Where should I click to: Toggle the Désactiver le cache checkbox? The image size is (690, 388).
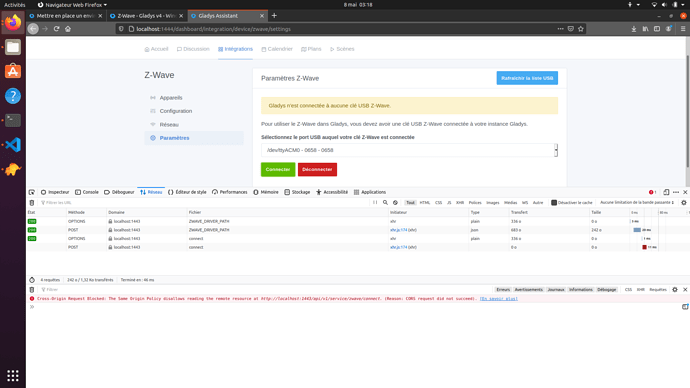554,203
